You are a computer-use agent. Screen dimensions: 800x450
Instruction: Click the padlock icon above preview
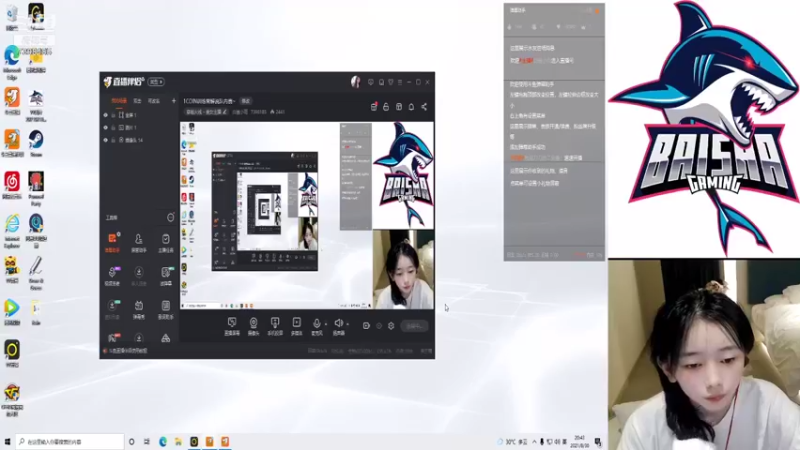click(x=386, y=107)
